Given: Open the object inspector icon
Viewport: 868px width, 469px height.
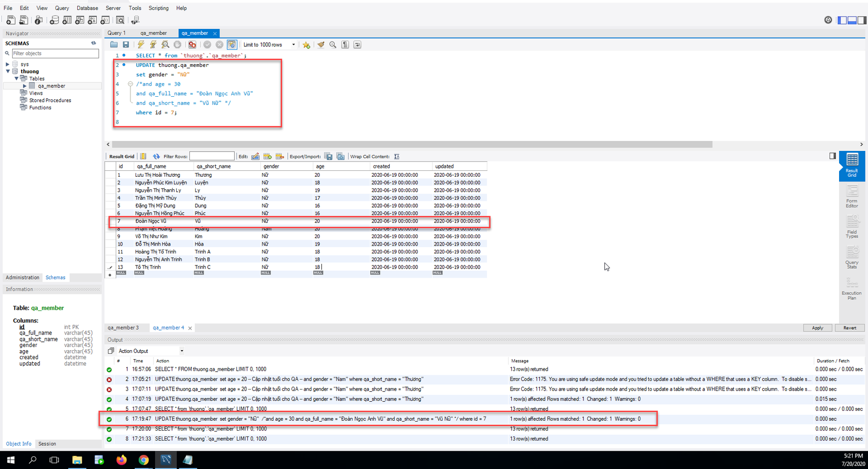Looking at the screenshot, I should tap(38, 20).
